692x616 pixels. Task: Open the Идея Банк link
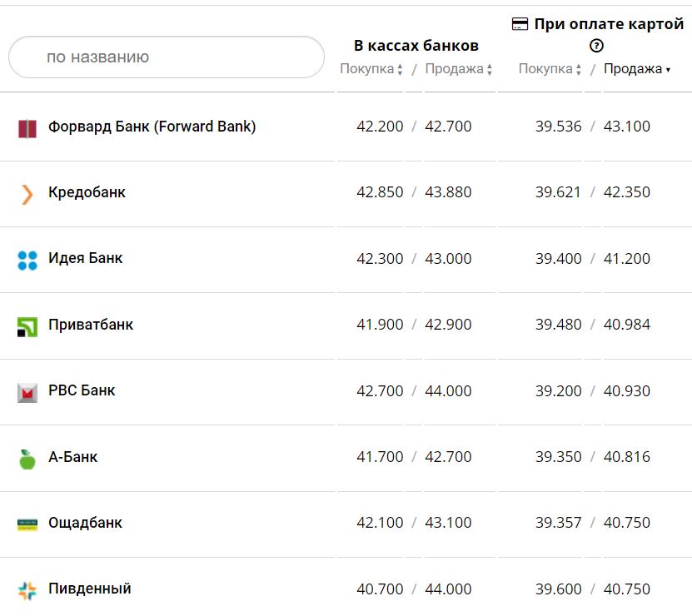pyautogui.click(x=85, y=258)
